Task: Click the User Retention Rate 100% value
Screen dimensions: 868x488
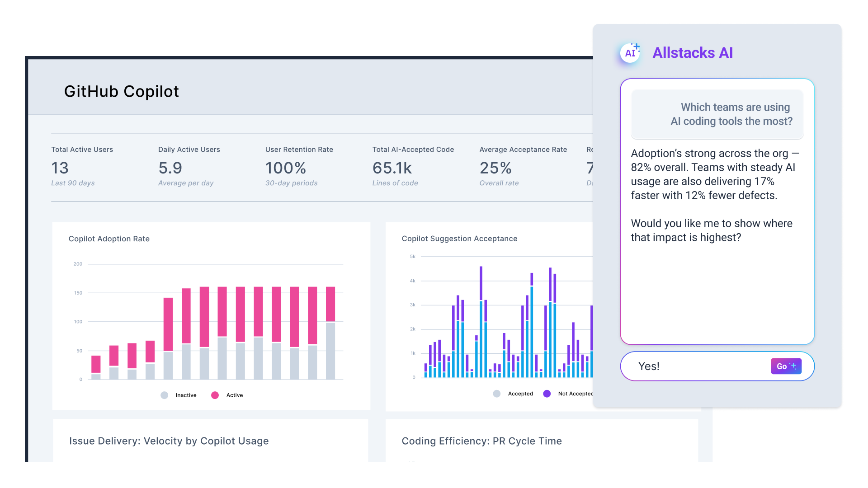Action: point(286,168)
